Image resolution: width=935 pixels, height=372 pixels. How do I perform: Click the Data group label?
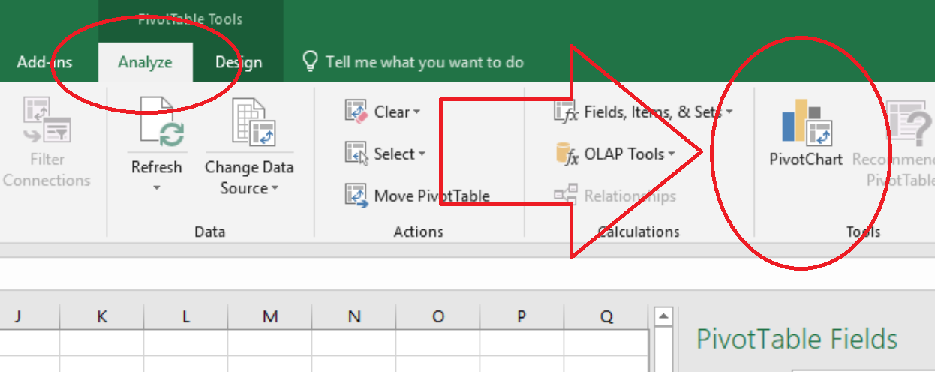click(210, 232)
